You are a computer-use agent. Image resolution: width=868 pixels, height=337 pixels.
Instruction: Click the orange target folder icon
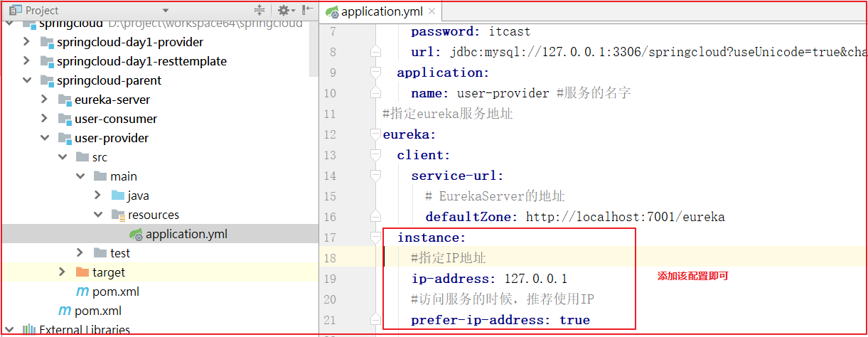82,272
